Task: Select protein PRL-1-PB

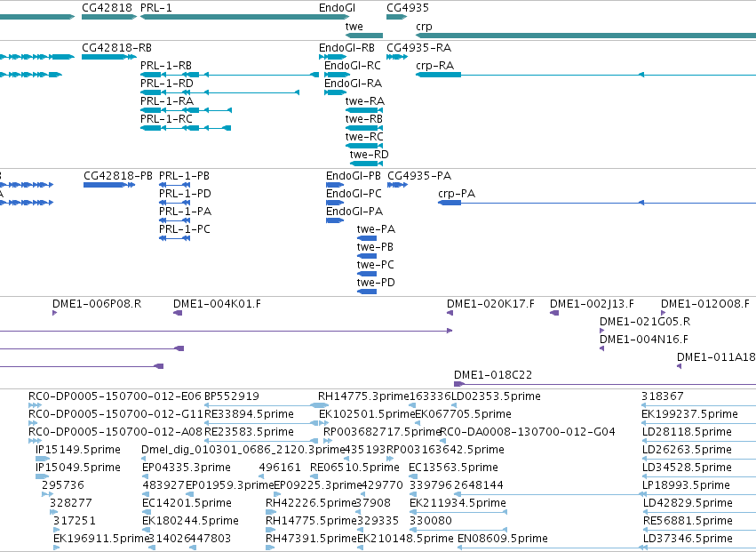Action: pos(174,185)
